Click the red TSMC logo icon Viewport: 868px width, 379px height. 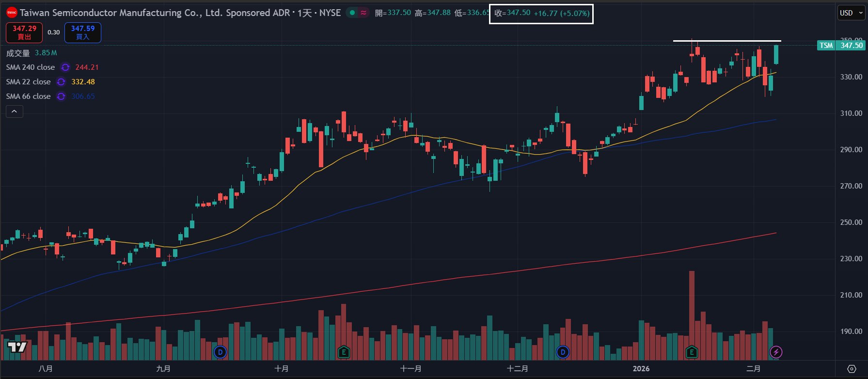point(12,13)
